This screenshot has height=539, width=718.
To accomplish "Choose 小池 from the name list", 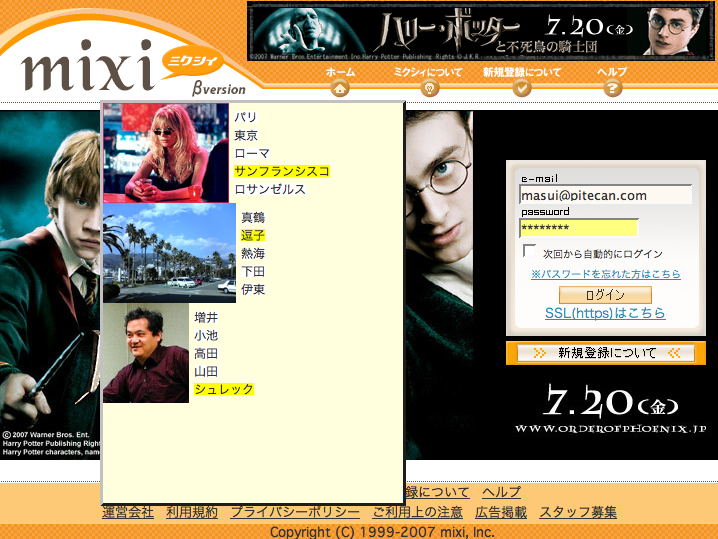I will click(x=206, y=335).
